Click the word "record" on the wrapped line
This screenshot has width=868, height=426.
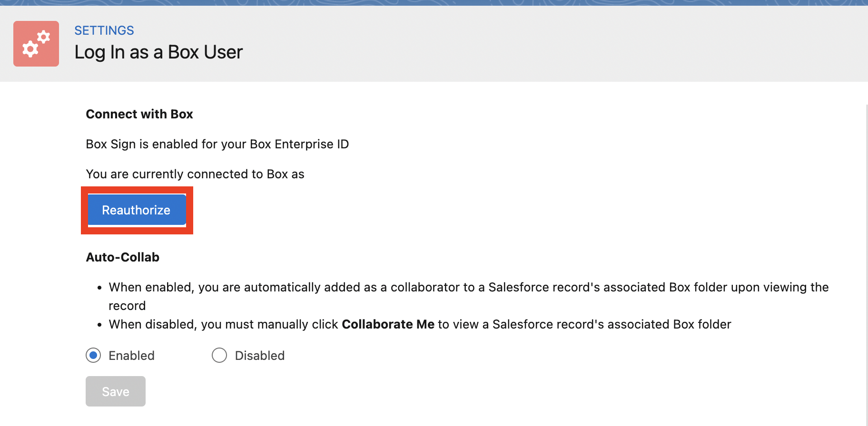127,306
